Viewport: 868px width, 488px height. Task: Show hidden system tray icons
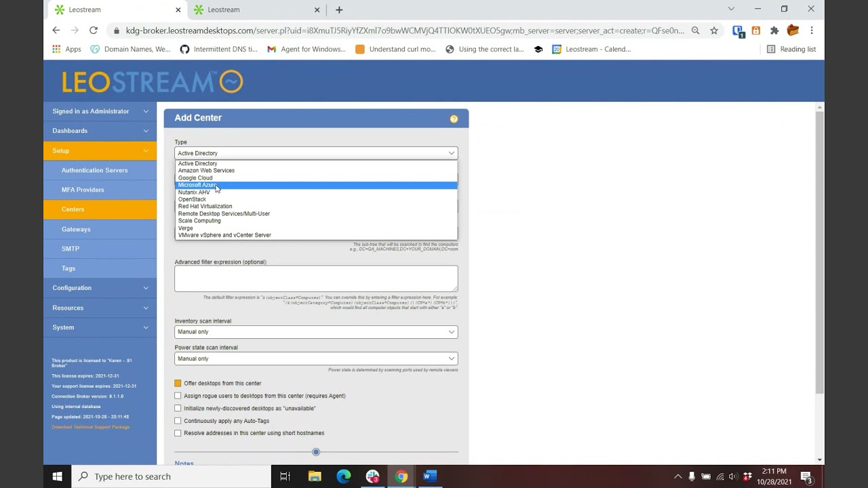tap(677, 476)
